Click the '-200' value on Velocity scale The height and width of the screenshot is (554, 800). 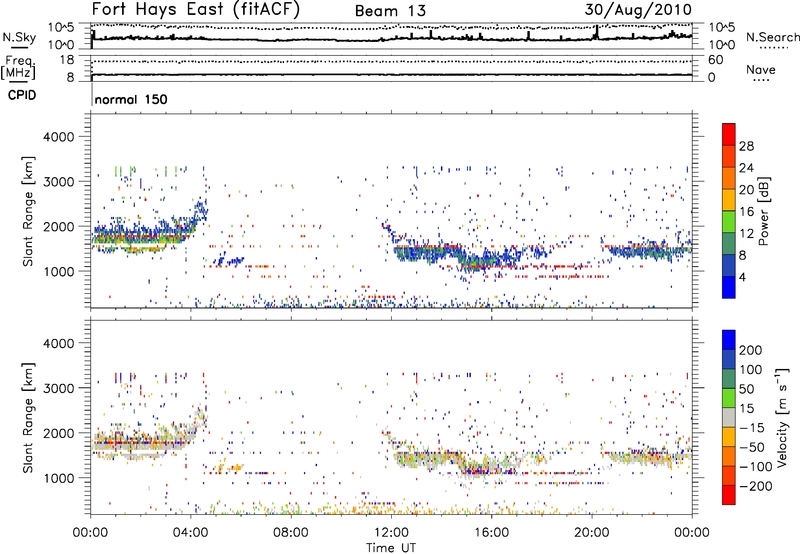coord(755,486)
